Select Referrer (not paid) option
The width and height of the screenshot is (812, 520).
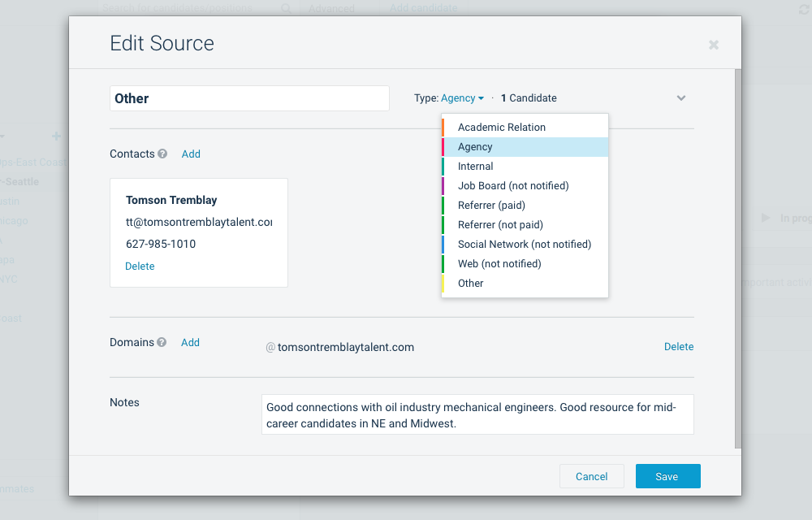tap(500, 225)
